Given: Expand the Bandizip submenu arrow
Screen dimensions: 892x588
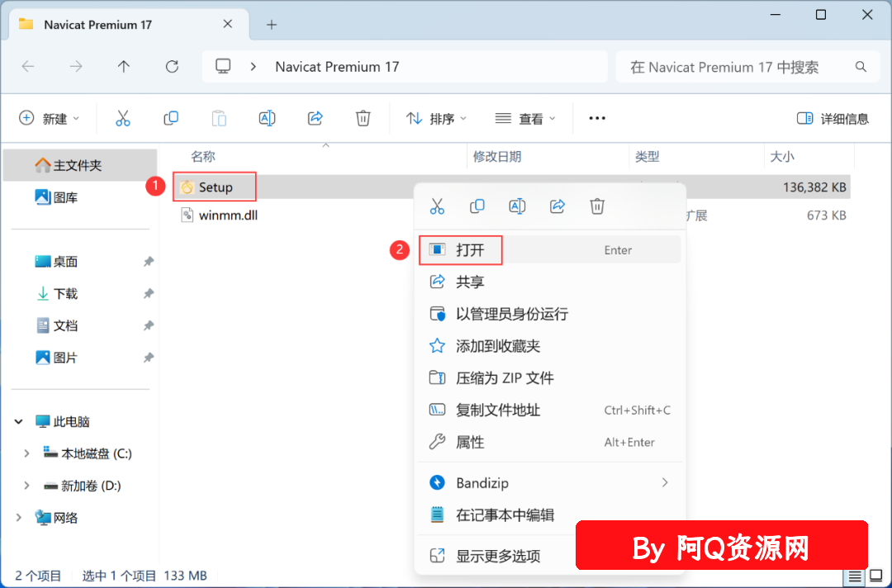Looking at the screenshot, I should [664, 483].
